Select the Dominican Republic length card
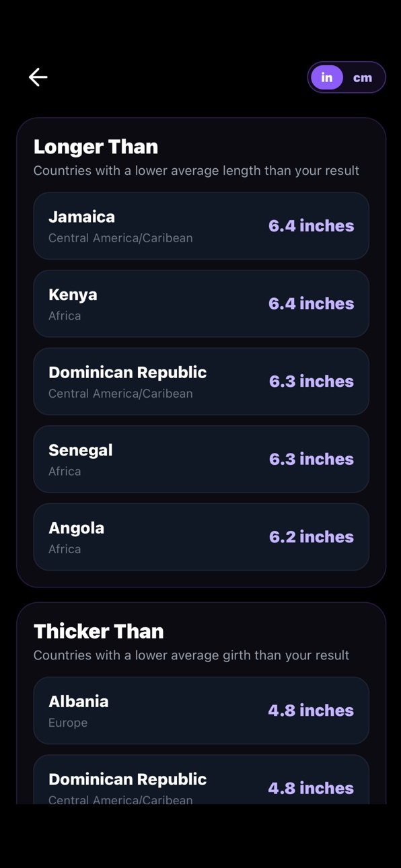Viewport: 401px width, 868px height. [x=201, y=382]
